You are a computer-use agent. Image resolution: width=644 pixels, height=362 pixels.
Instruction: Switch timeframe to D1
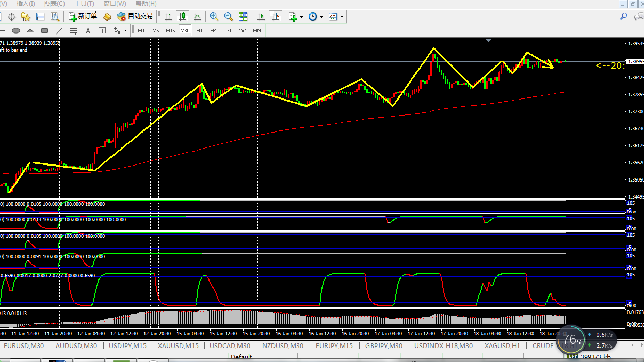coord(228,30)
